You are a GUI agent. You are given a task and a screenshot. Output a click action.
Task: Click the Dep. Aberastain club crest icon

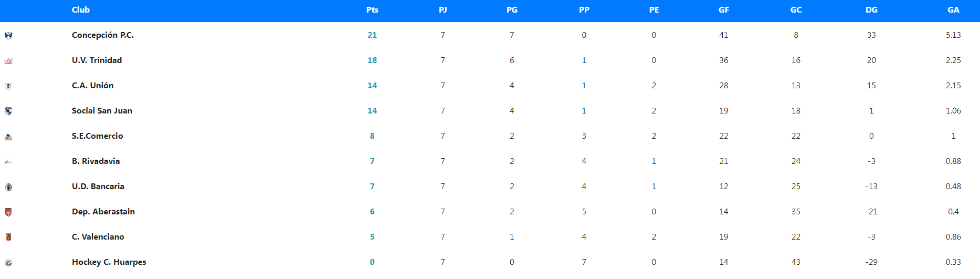8,212
